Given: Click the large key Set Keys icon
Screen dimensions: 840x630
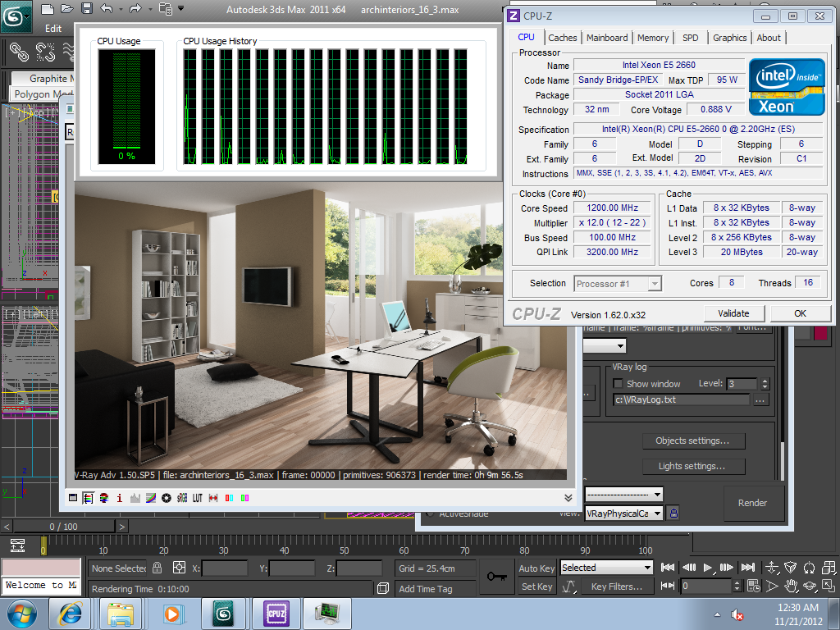Looking at the screenshot, I should pyautogui.click(x=496, y=577).
